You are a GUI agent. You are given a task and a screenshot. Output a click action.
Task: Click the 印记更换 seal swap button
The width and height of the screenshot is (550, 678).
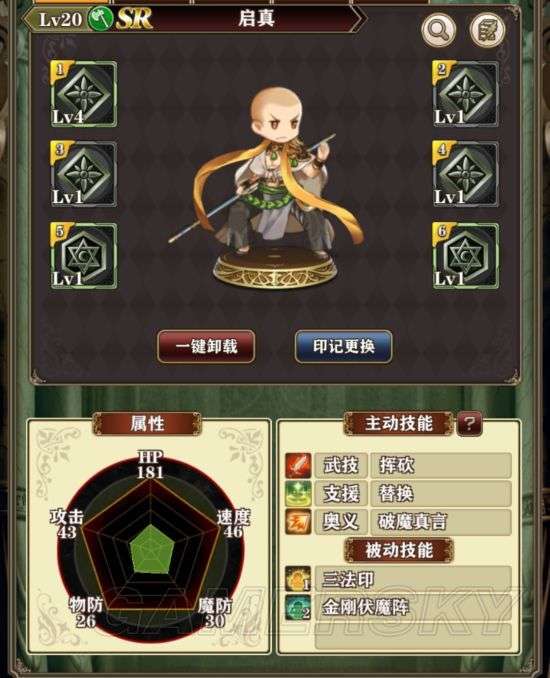tap(344, 346)
